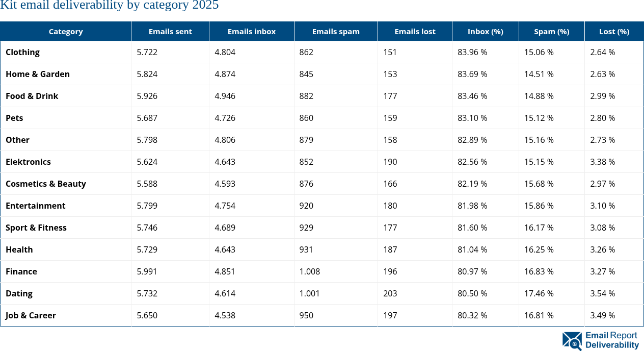The width and height of the screenshot is (644, 351).
Task: Click Dating spam percentage 17.46 %
Action: pos(539,293)
